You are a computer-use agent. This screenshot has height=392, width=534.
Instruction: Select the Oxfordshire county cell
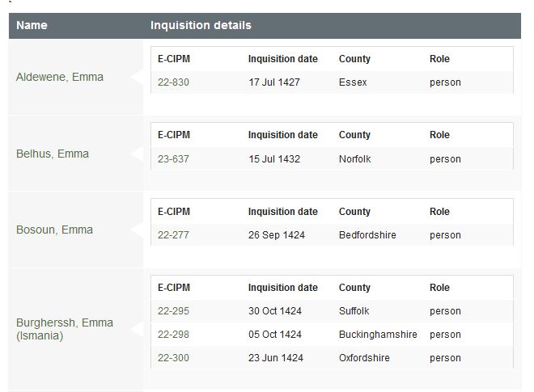pos(364,358)
